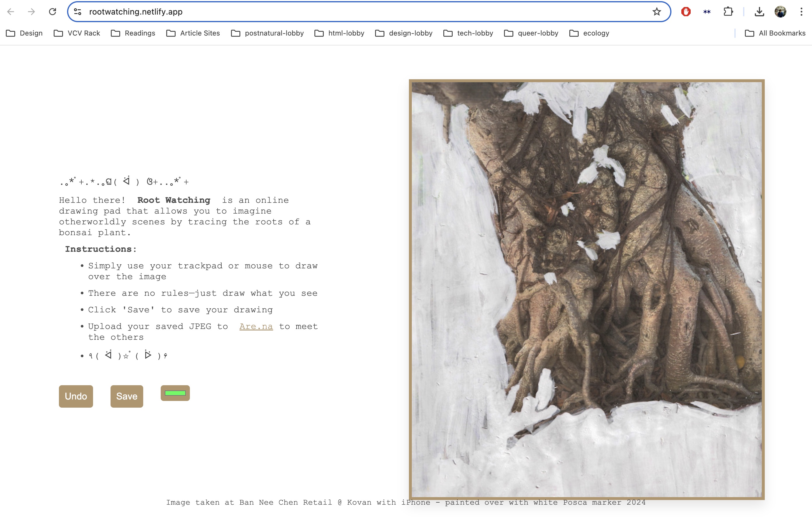Open the green brush color picker
812x521 pixels.
[175, 393]
